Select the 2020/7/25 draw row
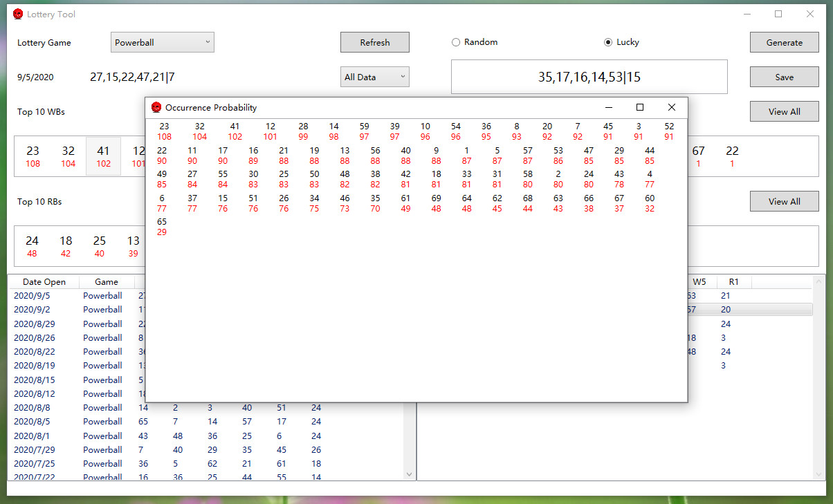Image resolution: width=833 pixels, height=504 pixels. tap(205, 463)
